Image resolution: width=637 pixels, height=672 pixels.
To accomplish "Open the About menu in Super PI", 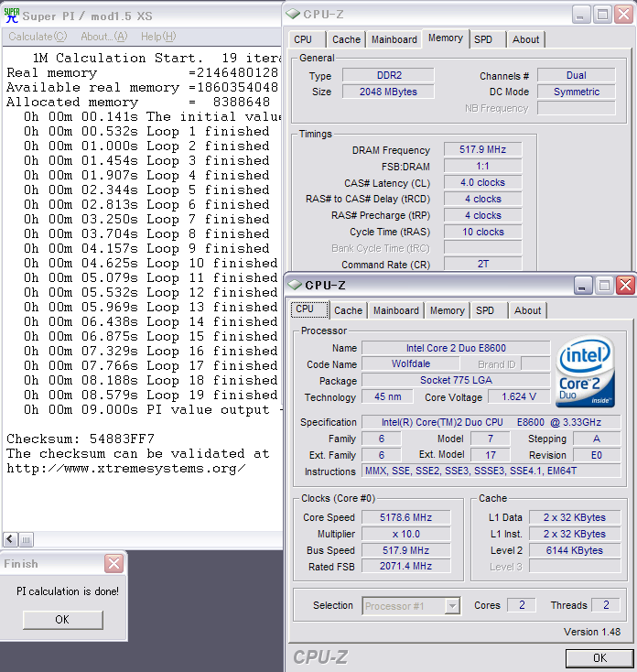I will click(x=104, y=37).
